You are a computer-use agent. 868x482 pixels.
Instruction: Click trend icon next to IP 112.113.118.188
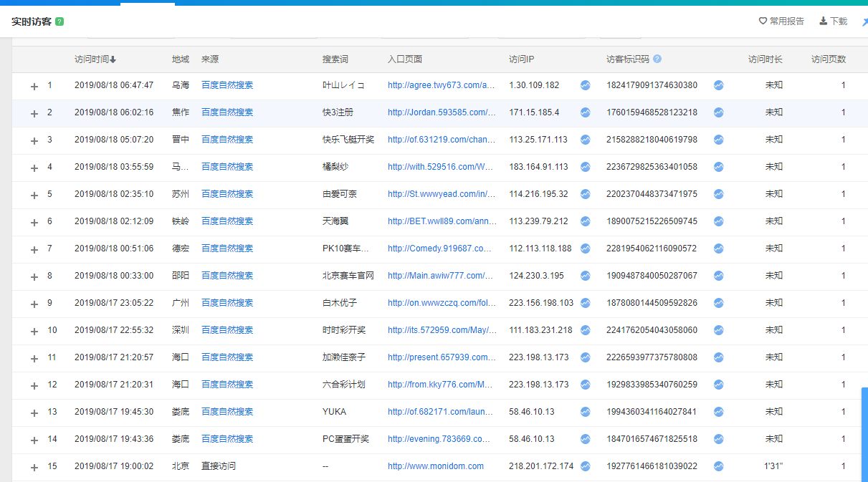(586, 249)
